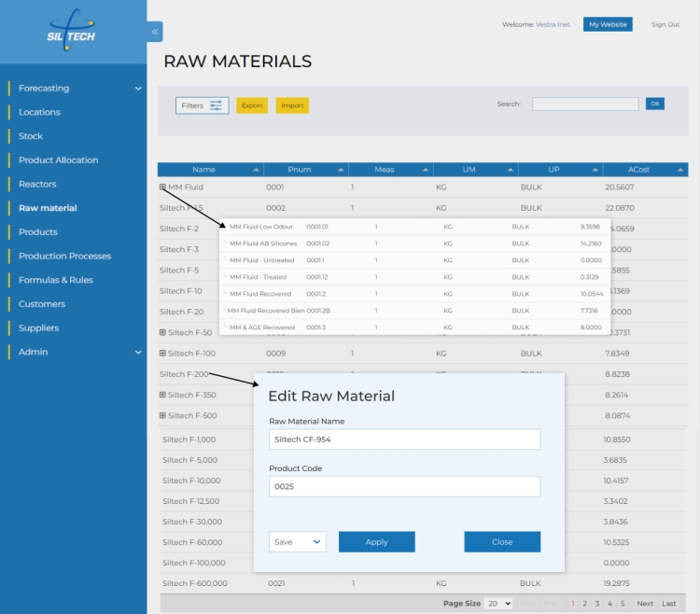Click the Search input field

[x=585, y=104]
